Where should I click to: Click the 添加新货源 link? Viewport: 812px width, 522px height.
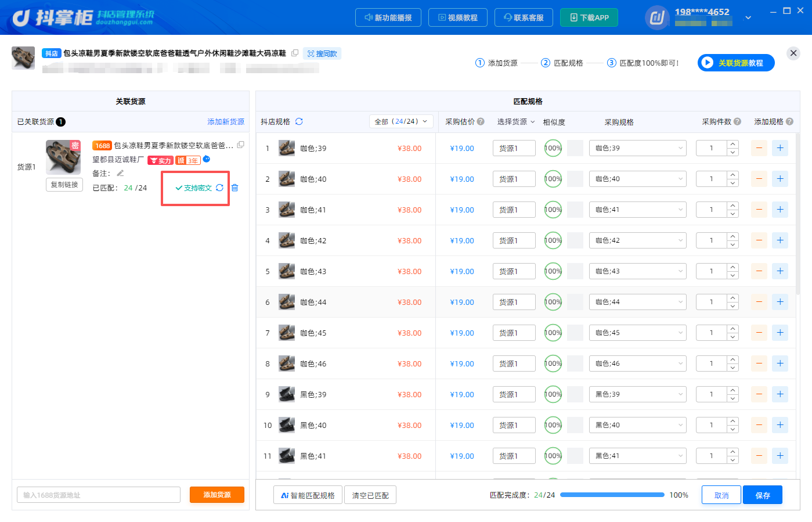226,121
